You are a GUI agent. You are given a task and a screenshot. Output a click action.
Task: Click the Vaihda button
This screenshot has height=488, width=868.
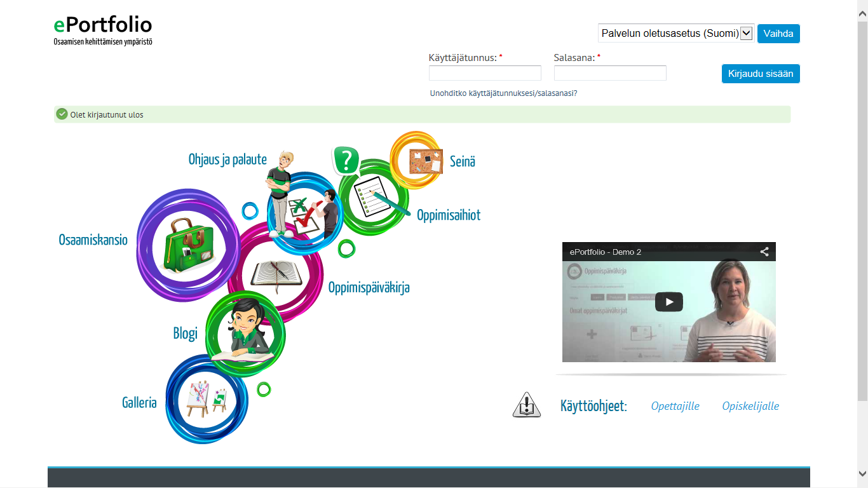(778, 34)
